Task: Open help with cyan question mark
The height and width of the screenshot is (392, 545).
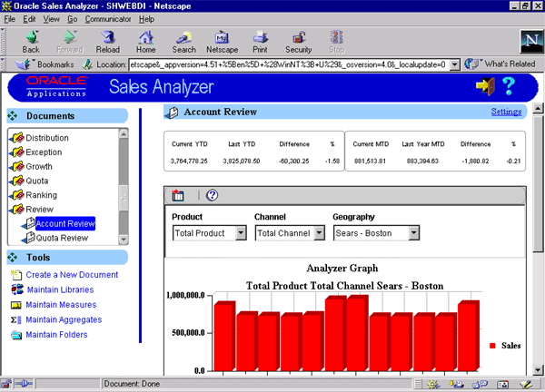Action: [508, 86]
